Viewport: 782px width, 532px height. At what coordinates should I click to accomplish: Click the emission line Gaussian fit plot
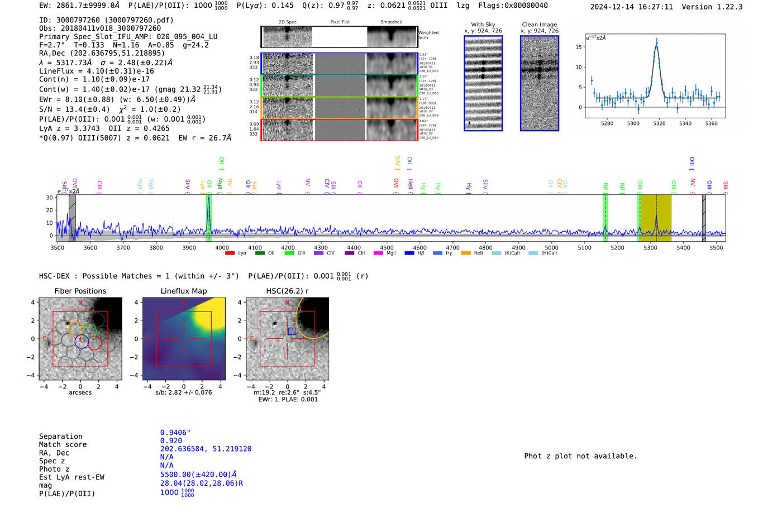click(x=655, y=76)
